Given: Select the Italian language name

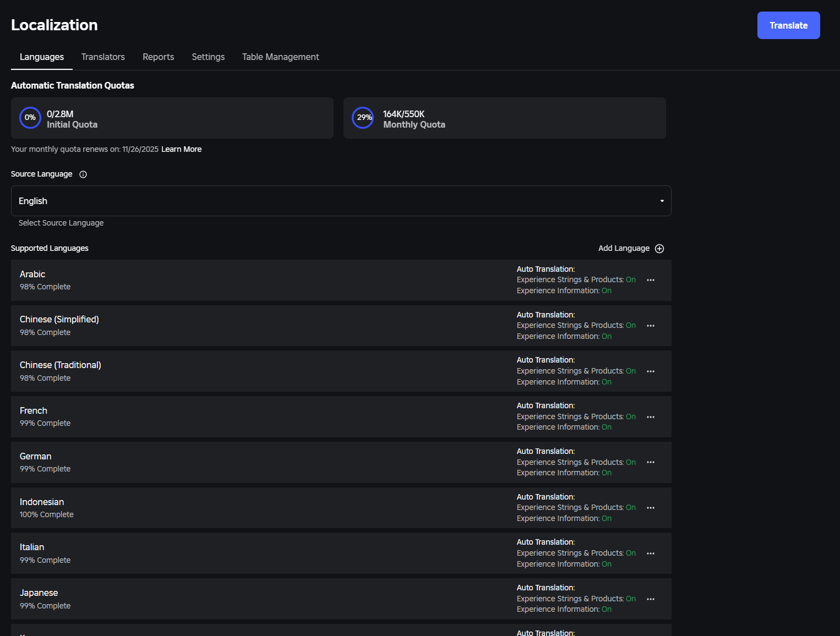Looking at the screenshot, I should 32,547.
